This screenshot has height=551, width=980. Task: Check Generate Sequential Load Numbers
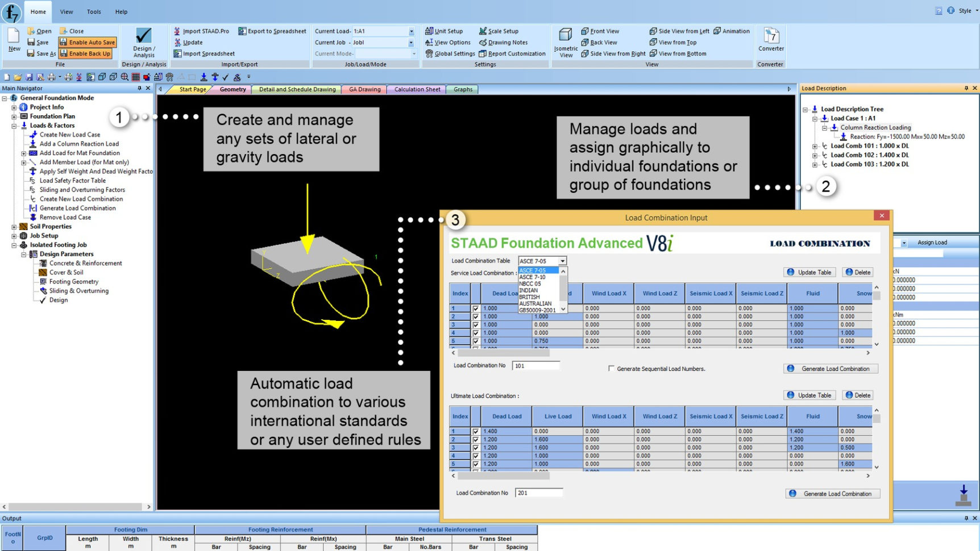point(611,369)
